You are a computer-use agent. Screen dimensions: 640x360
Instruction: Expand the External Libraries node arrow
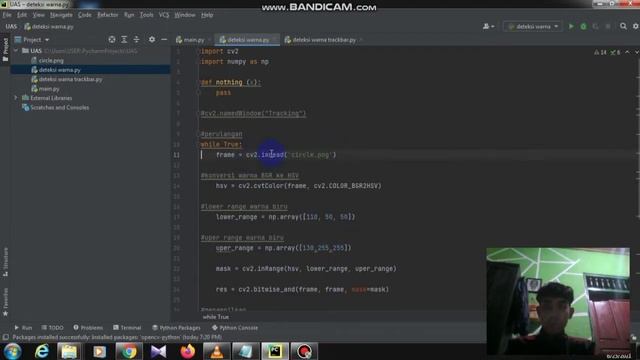tap(16, 98)
